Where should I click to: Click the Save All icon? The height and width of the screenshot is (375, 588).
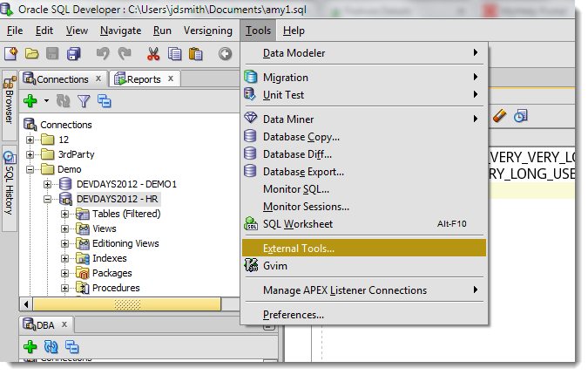click(73, 54)
